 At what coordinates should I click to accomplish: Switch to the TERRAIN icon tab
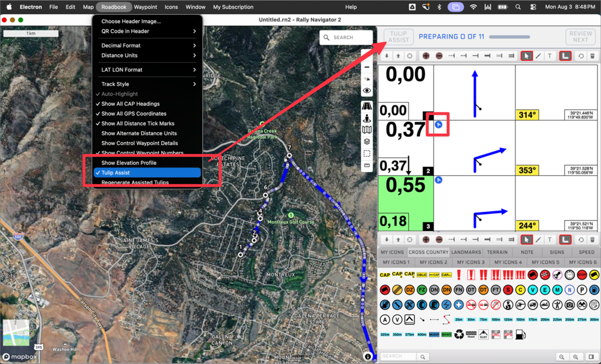[497, 252]
